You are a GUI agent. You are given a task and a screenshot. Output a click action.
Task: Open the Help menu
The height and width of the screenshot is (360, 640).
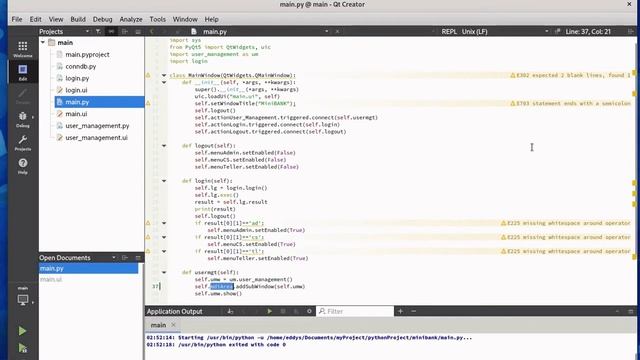211,19
